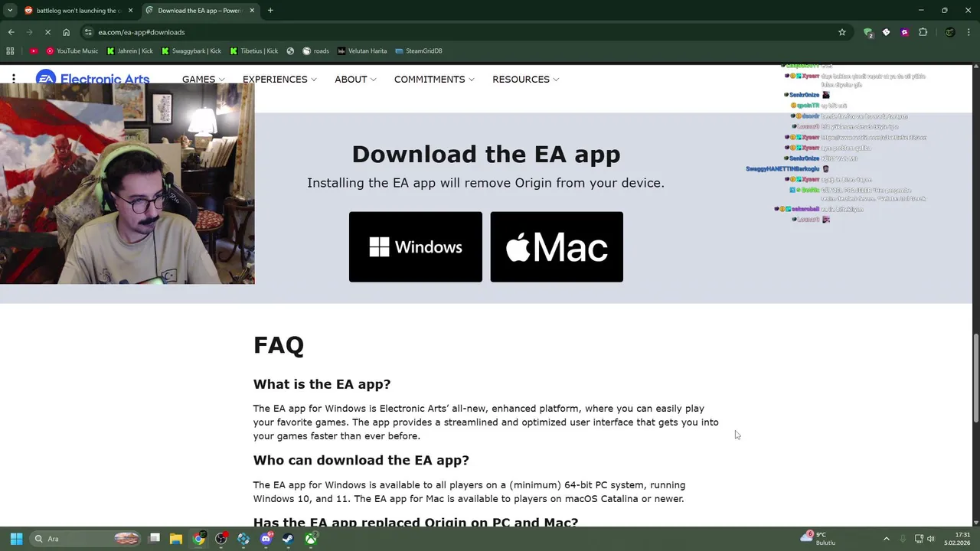
Task: Open the Windows Start menu
Action: point(16,539)
